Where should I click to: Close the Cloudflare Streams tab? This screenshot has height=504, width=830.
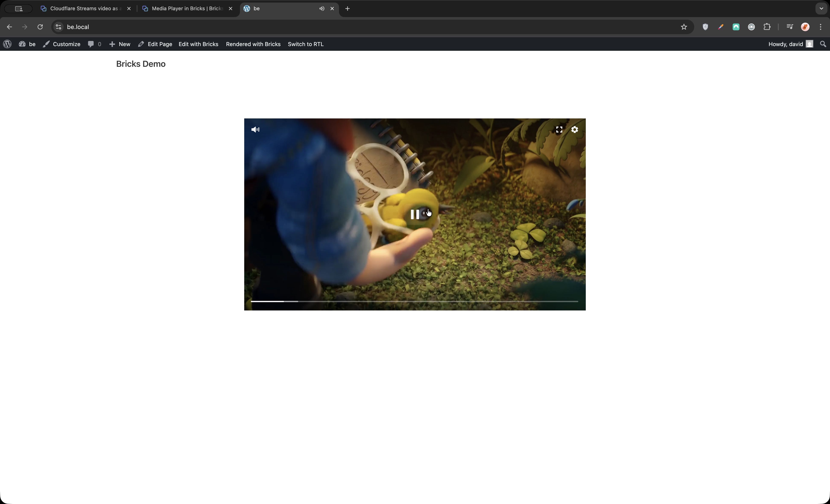(x=129, y=8)
